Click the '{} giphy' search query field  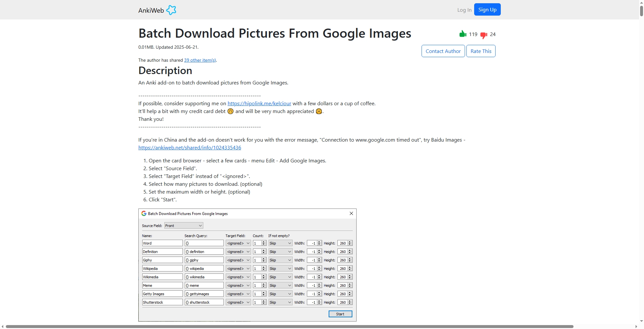pos(204,260)
